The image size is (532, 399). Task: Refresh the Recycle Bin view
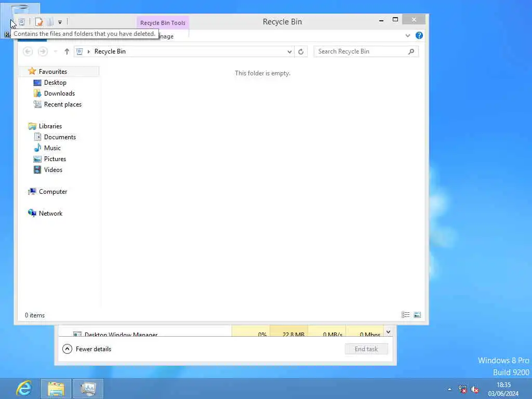[x=301, y=51]
